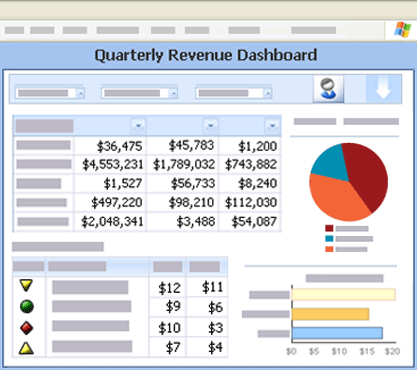Select the $1,200 cell
This screenshot has height=370, width=417.
[250, 146]
